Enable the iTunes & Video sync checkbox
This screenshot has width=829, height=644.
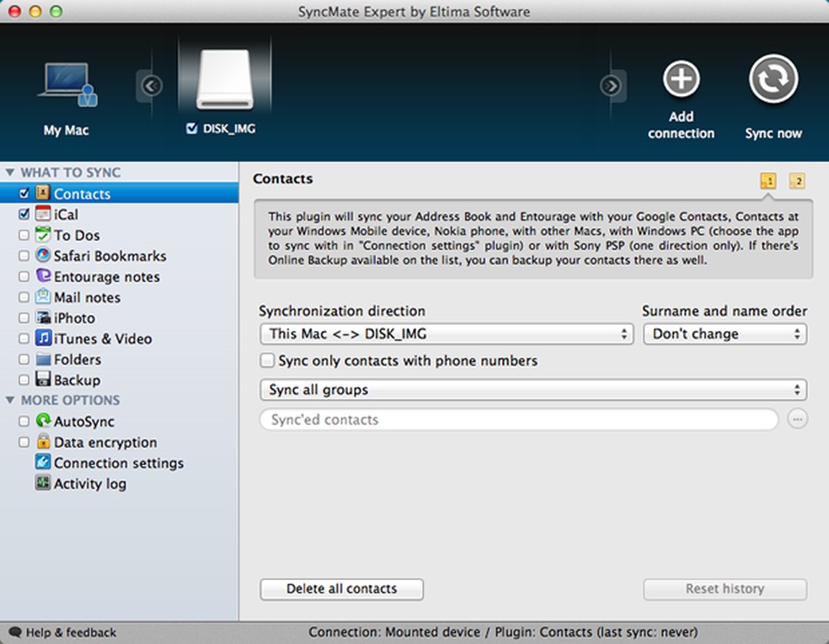coord(24,339)
